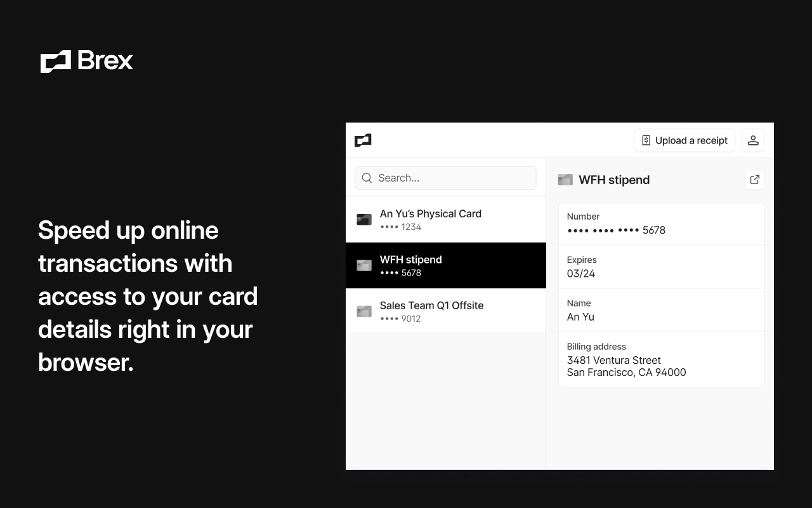Click the Brex logo in the popup header
The image size is (812, 508).
(363, 140)
